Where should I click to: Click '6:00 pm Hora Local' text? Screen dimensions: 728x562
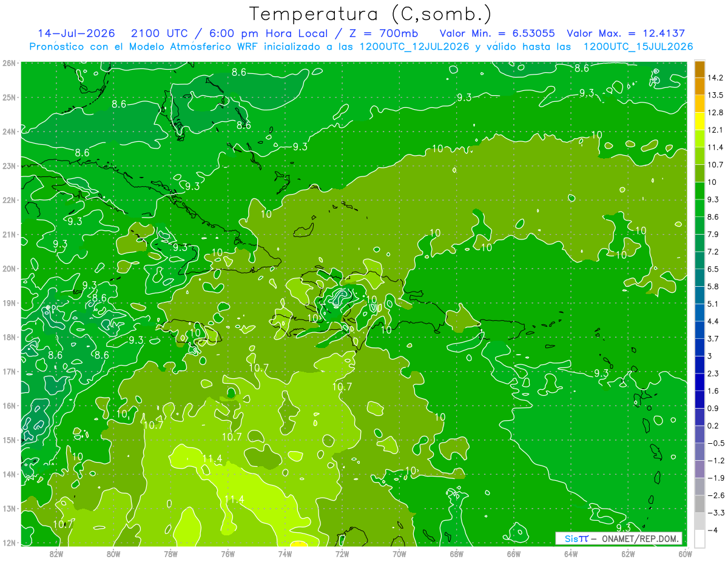[269, 33]
